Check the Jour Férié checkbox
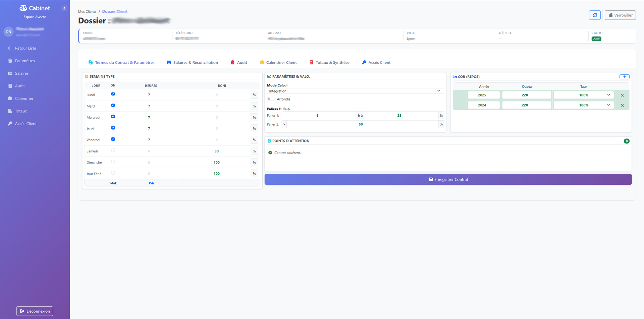This screenshot has height=319, width=644. tap(113, 173)
